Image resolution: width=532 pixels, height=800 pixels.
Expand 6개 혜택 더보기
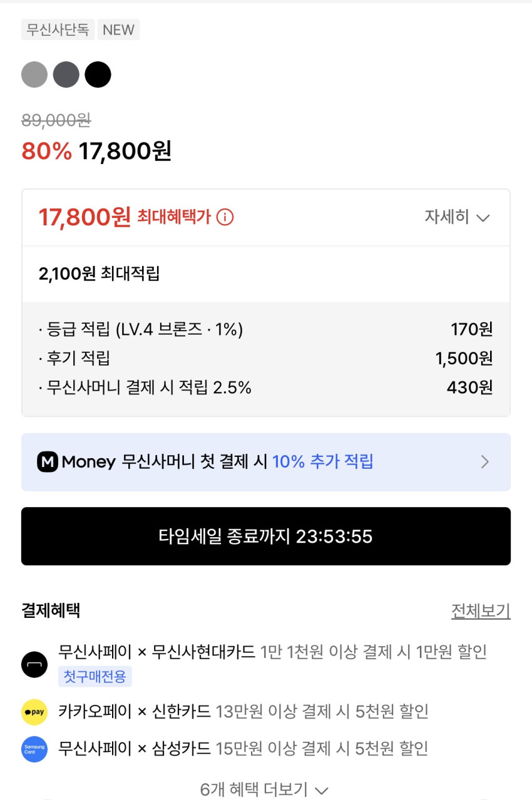[x=264, y=789]
